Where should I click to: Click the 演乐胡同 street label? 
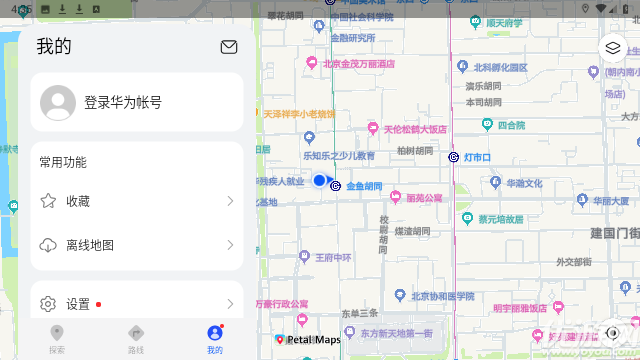coord(484,86)
